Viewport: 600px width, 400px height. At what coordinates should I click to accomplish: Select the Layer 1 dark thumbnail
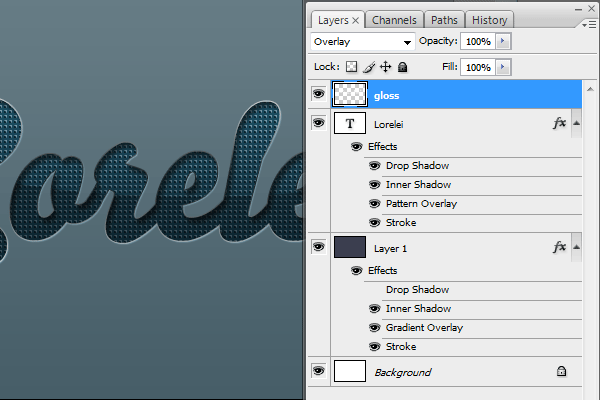click(350, 247)
